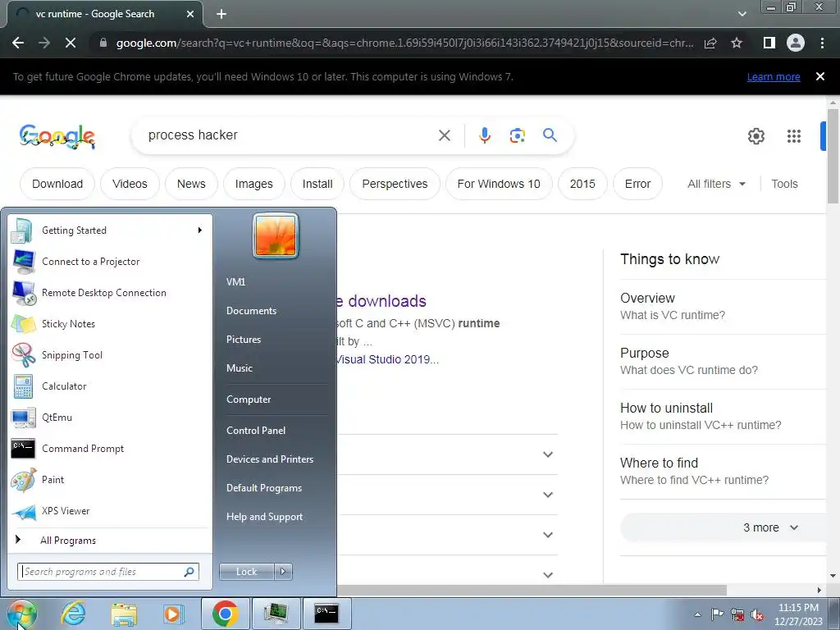Open Documents from Start menu

coord(251,311)
